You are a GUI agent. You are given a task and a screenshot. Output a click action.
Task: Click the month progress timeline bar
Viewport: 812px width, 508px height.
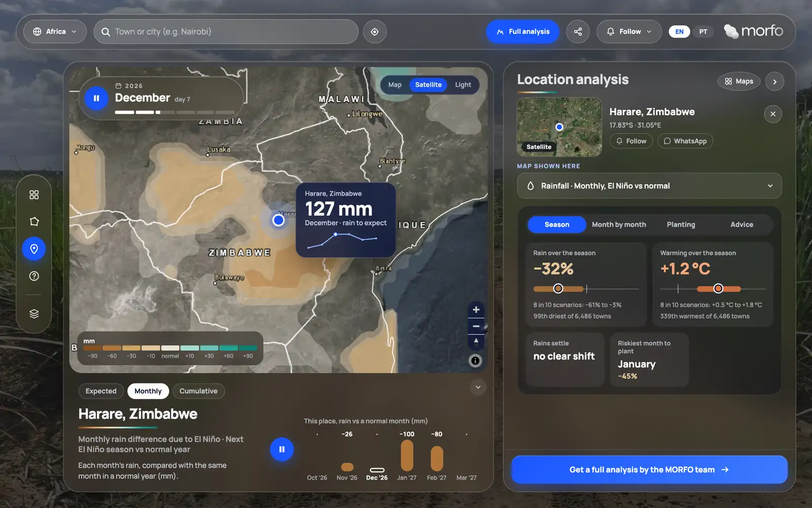pyautogui.click(x=175, y=112)
